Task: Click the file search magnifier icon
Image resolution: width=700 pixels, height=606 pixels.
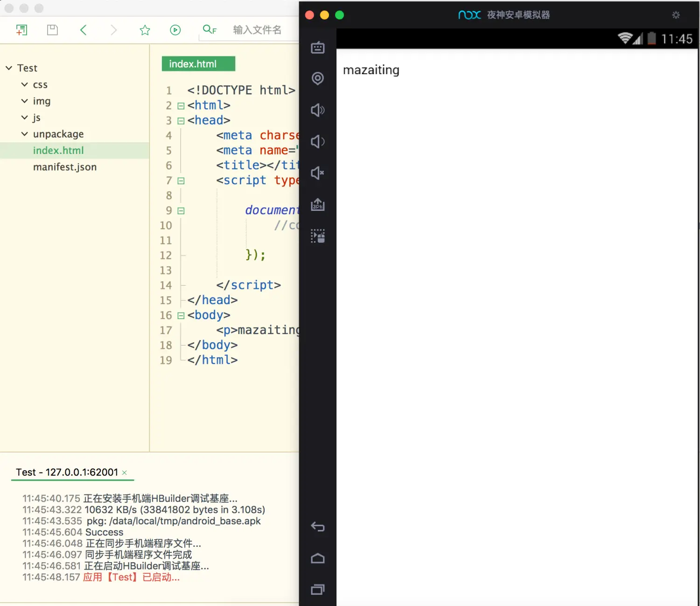Action: [210, 30]
